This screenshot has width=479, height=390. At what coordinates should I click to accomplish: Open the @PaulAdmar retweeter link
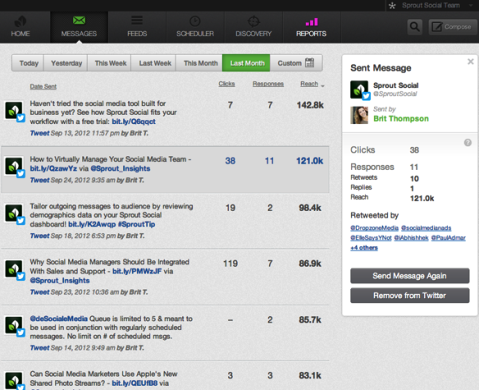tap(448, 238)
